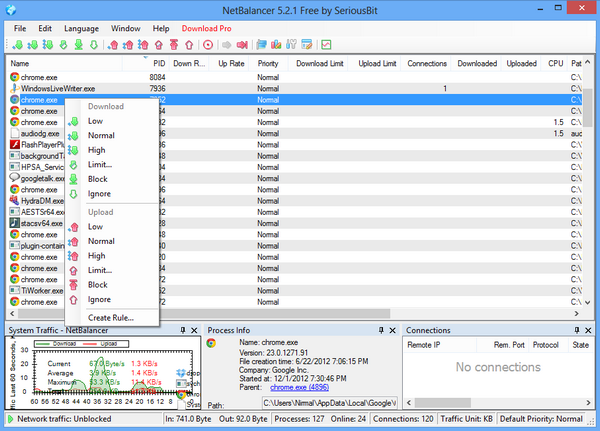Choose Limit... under Download in context menu
Viewport: 600px width, 431px height.
click(x=112, y=165)
